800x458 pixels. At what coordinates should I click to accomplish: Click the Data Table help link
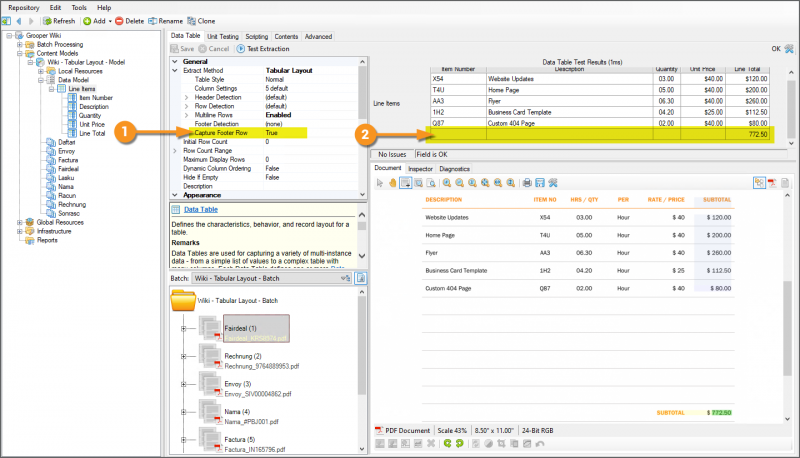pos(203,210)
